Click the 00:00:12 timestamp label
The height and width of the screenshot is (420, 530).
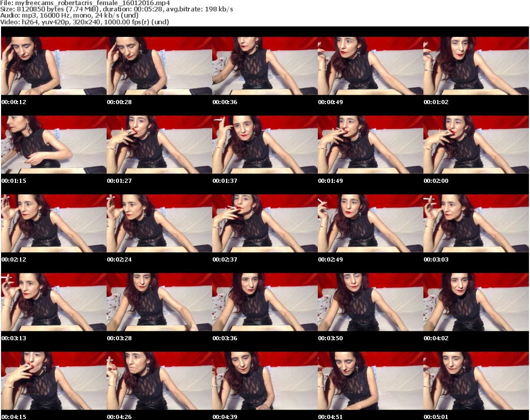tap(14, 102)
